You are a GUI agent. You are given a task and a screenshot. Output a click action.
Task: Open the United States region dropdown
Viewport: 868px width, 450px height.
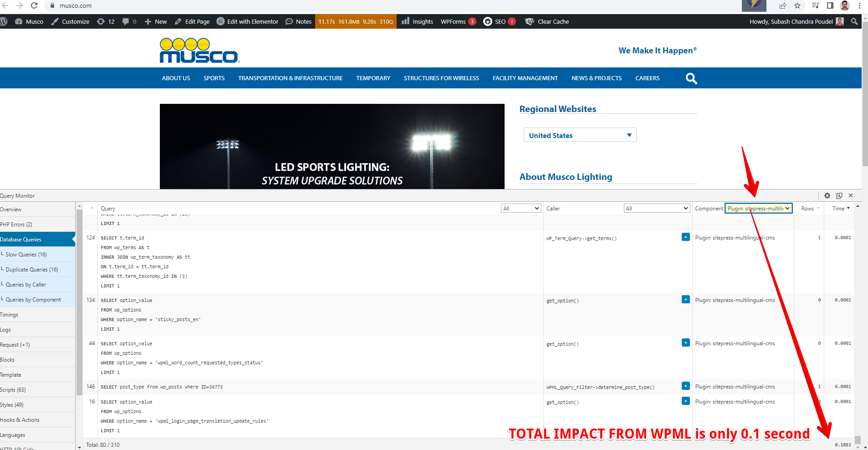pos(580,135)
